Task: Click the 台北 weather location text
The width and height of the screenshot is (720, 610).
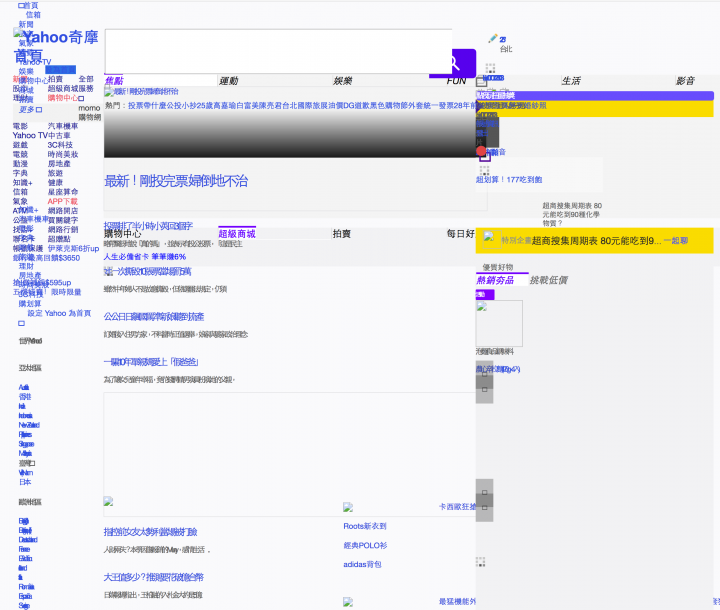Action: click(x=506, y=49)
